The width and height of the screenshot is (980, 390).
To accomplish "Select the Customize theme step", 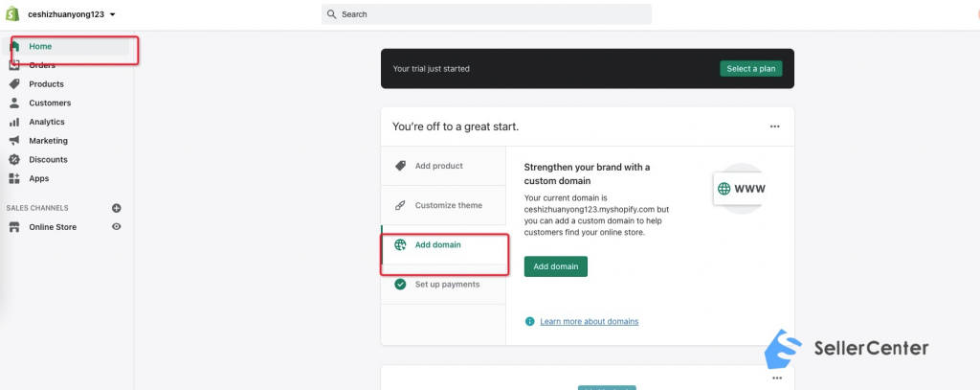I will (x=443, y=205).
